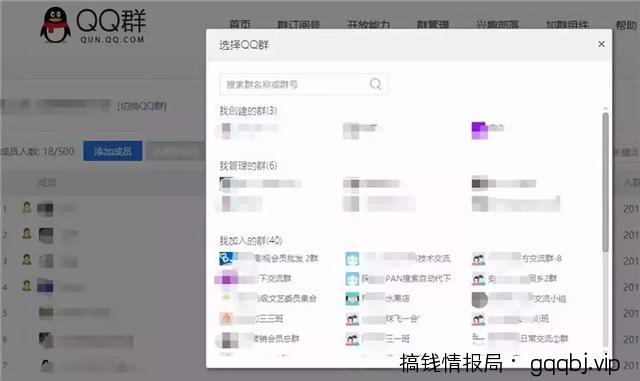Click the 成员人数: 18/500 text
The width and height of the screenshot is (640, 381).
click(x=37, y=152)
